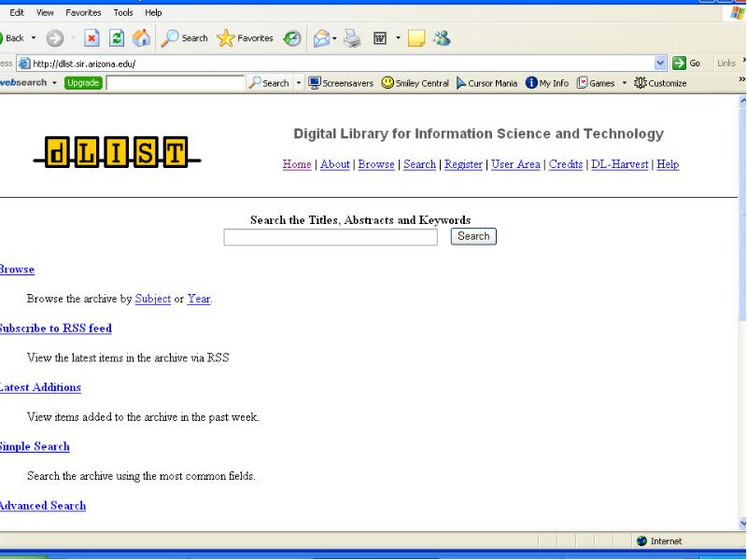Image resolution: width=747 pixels, height=560 pixels.
Task: Open the Tools menu
Action: 123,12
